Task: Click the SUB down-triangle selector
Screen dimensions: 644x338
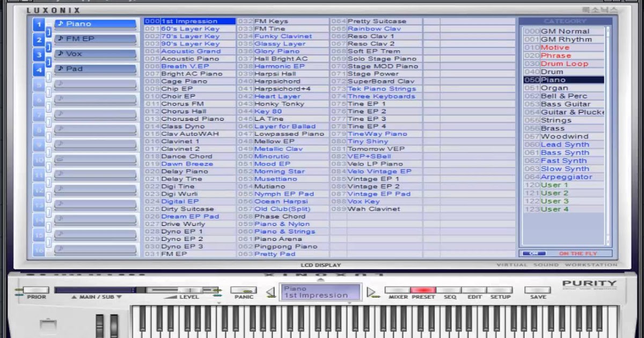Action: (x=119, y=297)
